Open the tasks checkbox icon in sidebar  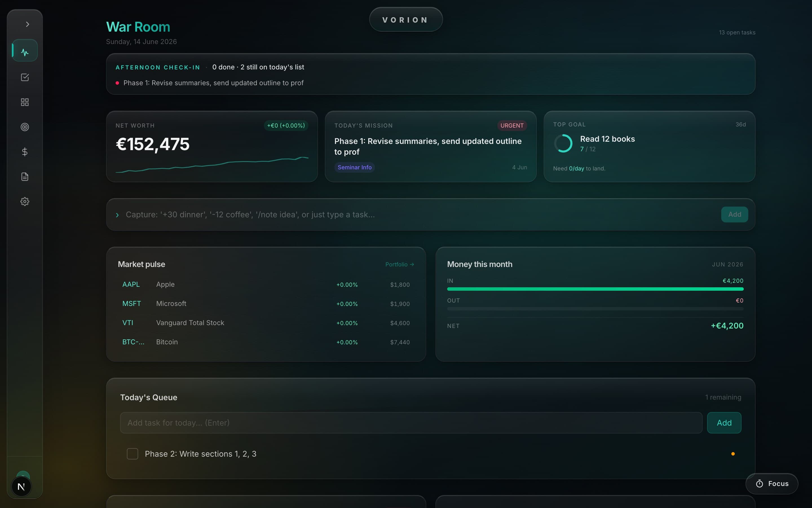click(x=25, y=77)
